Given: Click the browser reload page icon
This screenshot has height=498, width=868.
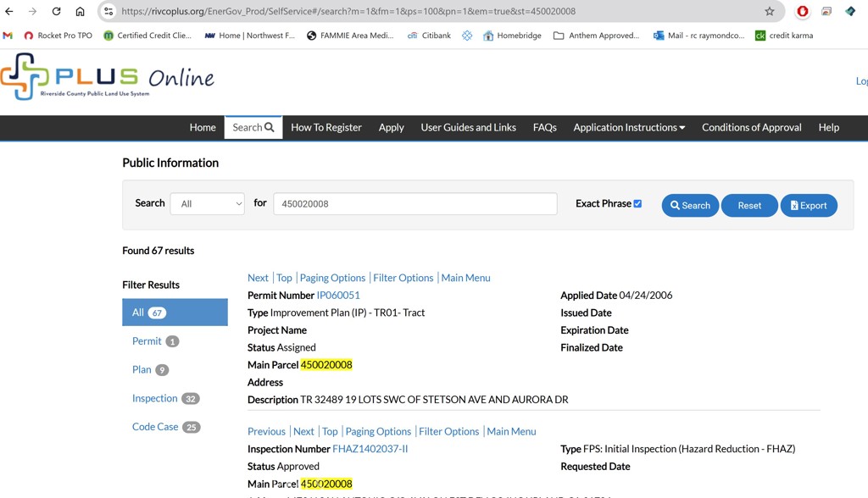Looking at the screenshot, I should click(56, 12).
